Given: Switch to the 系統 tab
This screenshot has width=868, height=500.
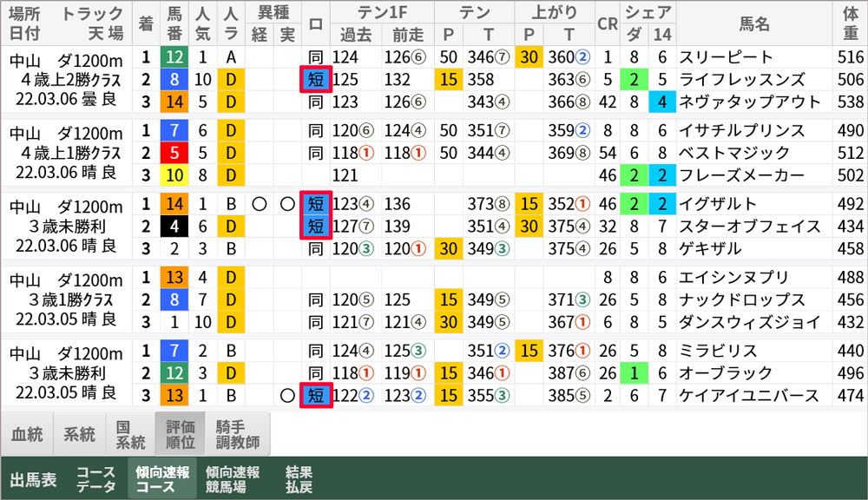Looking at the screenshot, I should pos(79,434).
